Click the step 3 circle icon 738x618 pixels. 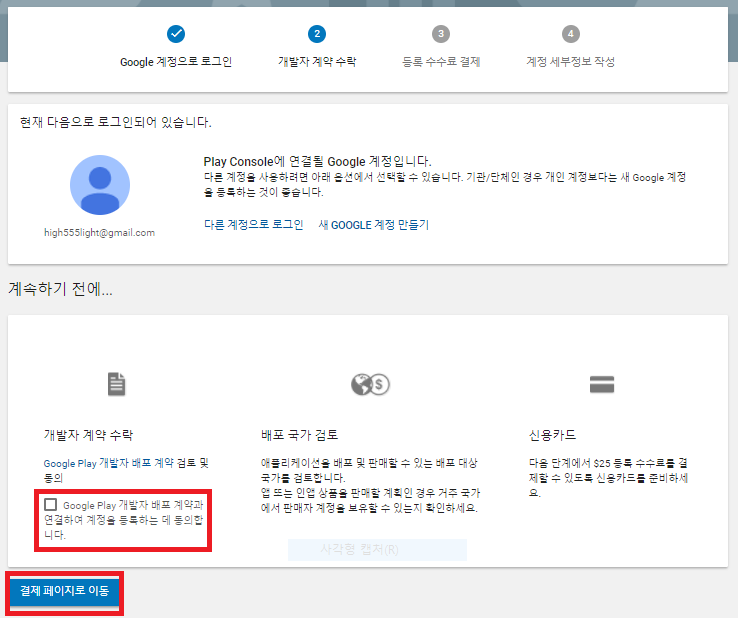point(441,34)
